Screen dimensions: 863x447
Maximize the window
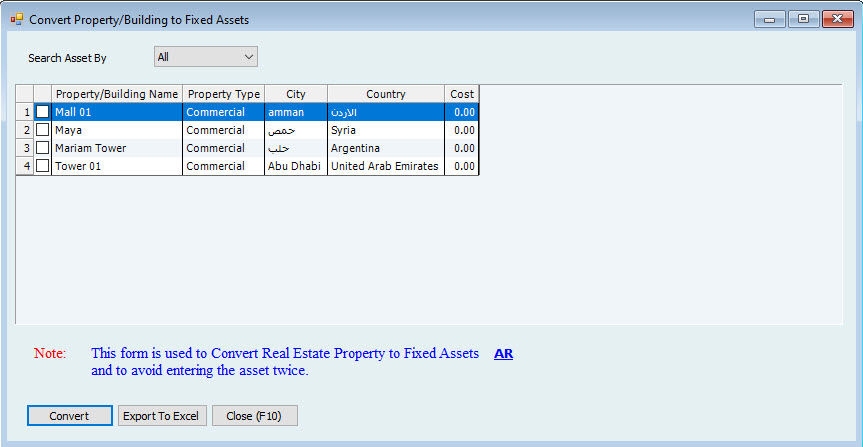803,18
